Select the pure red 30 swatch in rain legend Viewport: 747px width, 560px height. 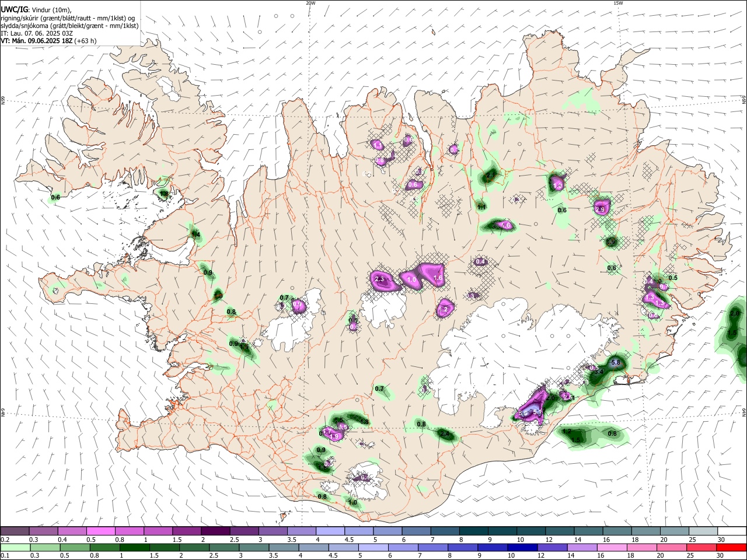pyautogui.click(x=731, y=547)
